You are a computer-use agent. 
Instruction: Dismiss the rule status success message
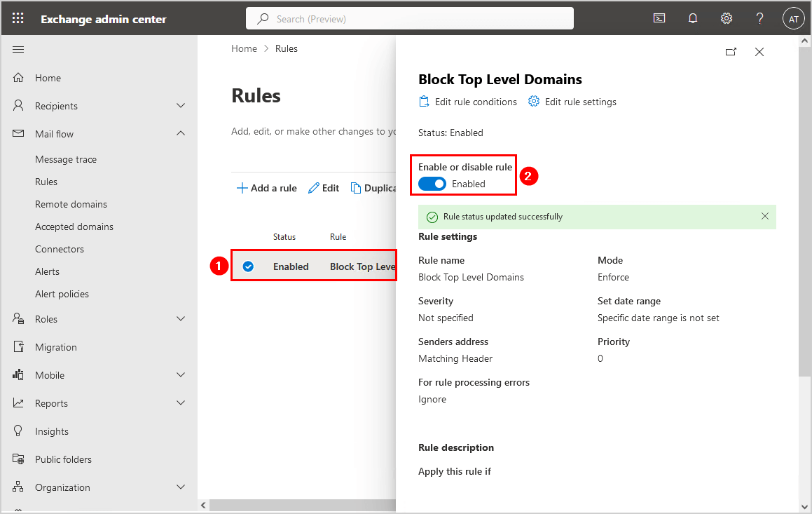tap(765, 217)
